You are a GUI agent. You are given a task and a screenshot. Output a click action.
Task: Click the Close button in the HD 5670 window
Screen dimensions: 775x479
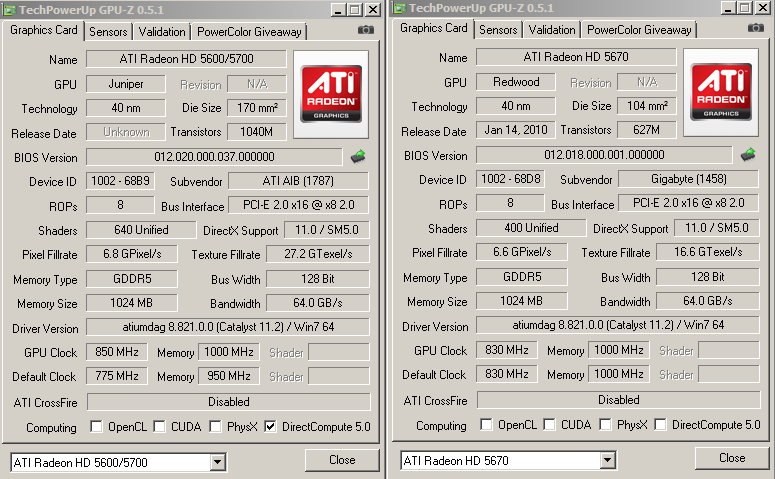tap(732, 458)
